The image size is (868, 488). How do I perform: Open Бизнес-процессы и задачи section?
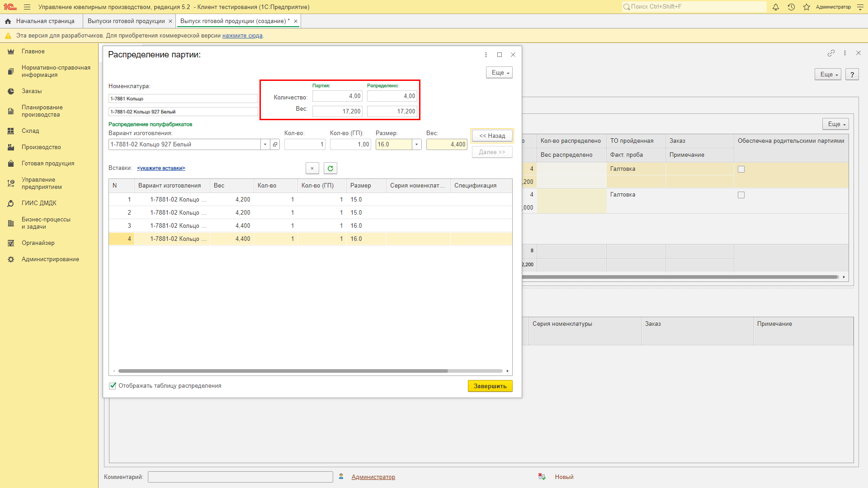click(49, 223)
